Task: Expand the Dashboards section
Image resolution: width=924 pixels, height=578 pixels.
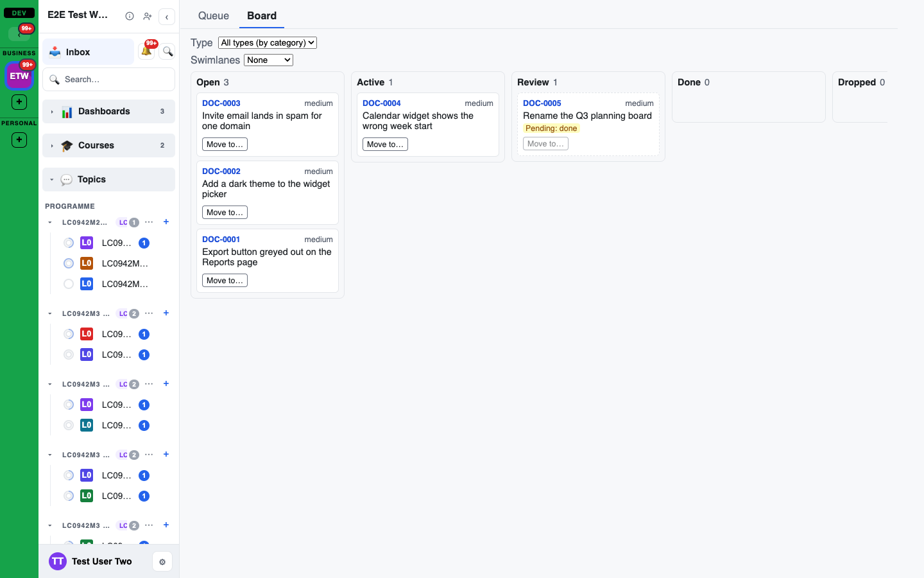Action: pos(52,112)
